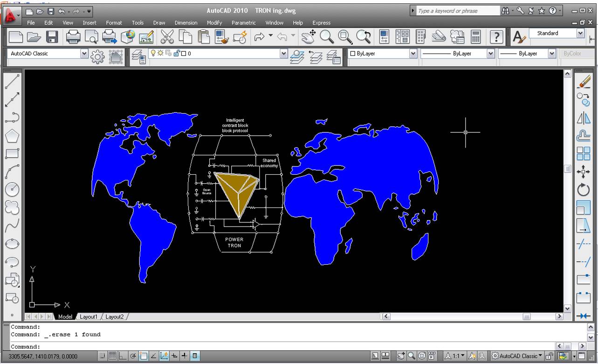This screenshot has width=598, height=364.
Task: Select the Line tool in Draw toolbar
Action: pyautogui.click(x=12, y=81)
